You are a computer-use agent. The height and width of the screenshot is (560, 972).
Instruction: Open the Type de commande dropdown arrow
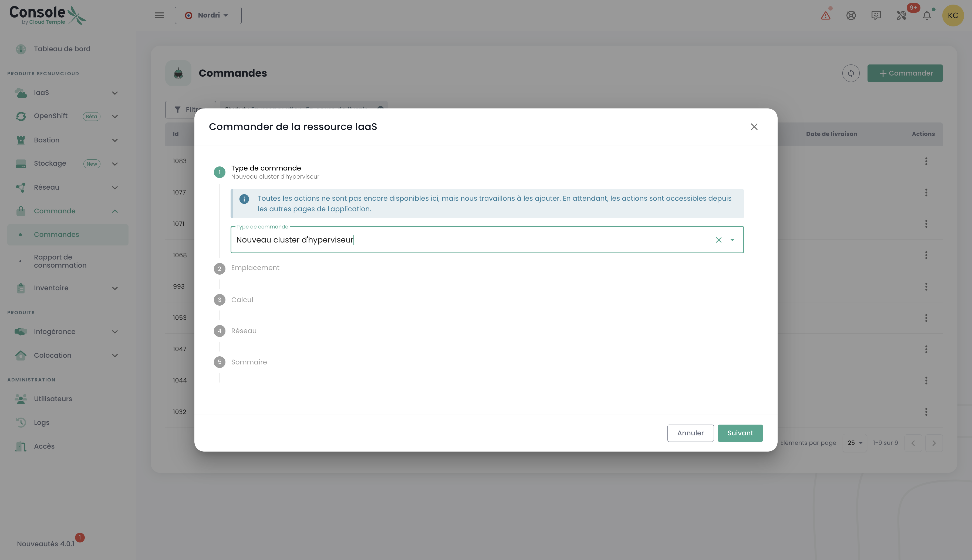click(x=732, y=240)
